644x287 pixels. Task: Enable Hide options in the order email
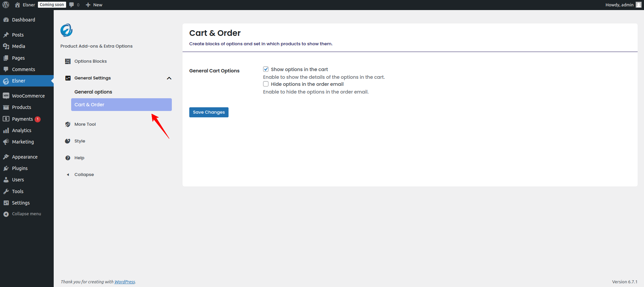pyautogui.click(x=266, y=84)
